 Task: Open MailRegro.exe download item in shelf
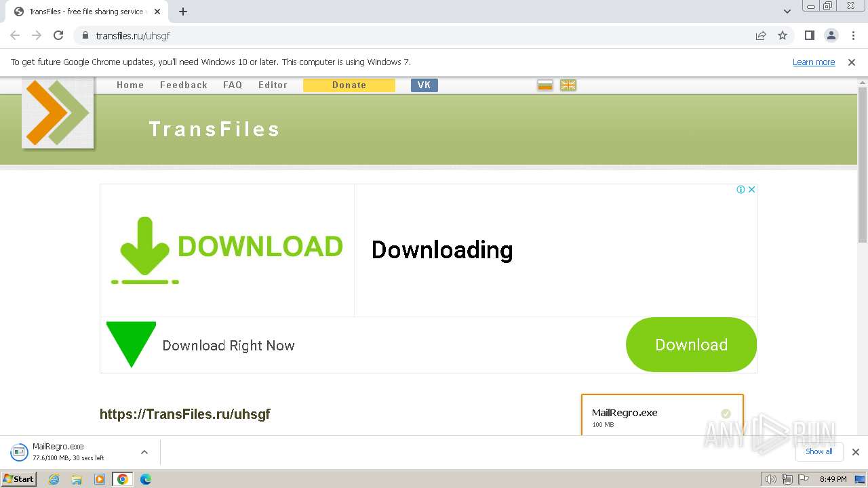coord(68,452)
